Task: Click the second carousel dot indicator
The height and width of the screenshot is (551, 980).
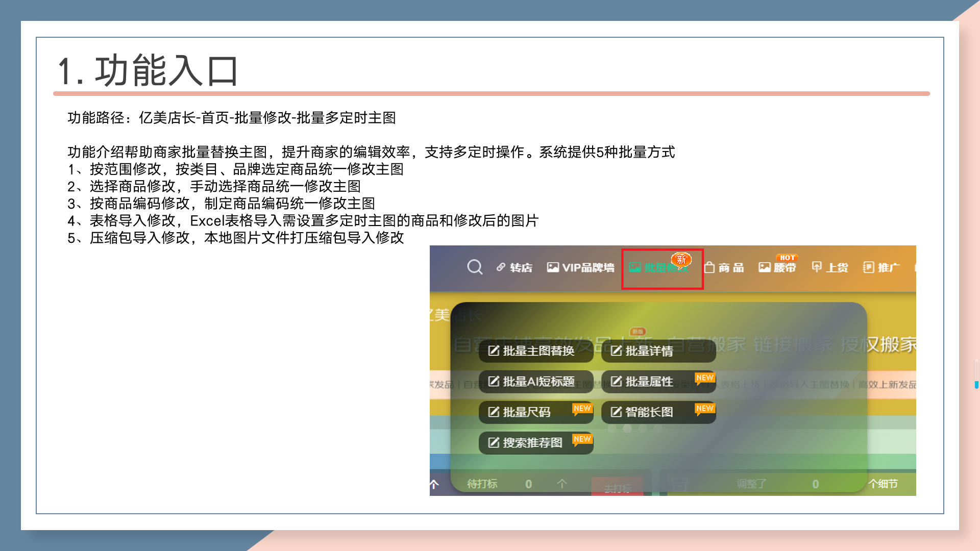Action: tap(627, 429)
